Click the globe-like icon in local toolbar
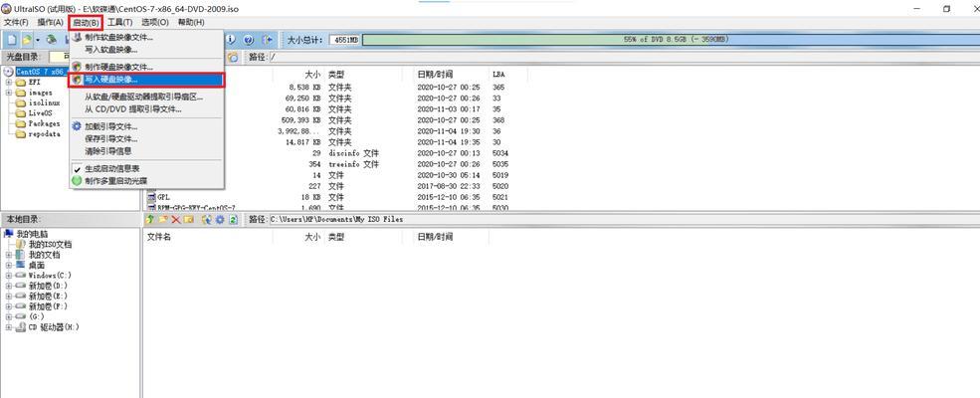Image resolution: width=980 pixels, height=398 pixels. click(x=207, y=219)
